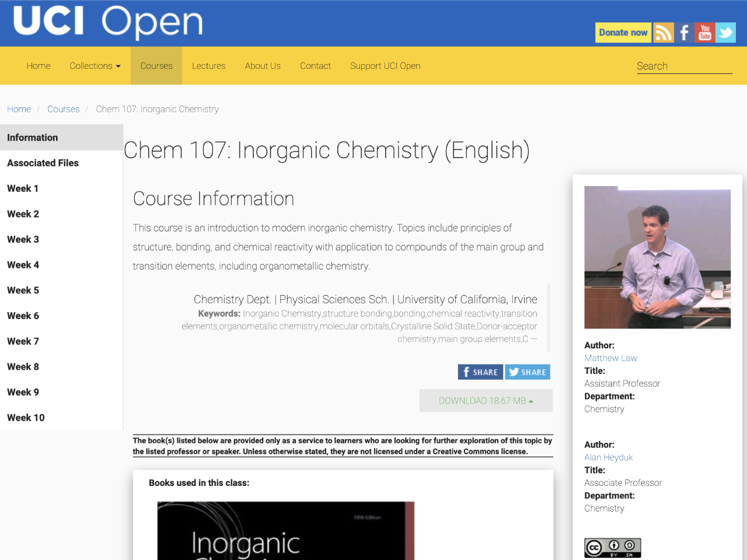Click the 'Assistant Professor' title text

[622, 384]
